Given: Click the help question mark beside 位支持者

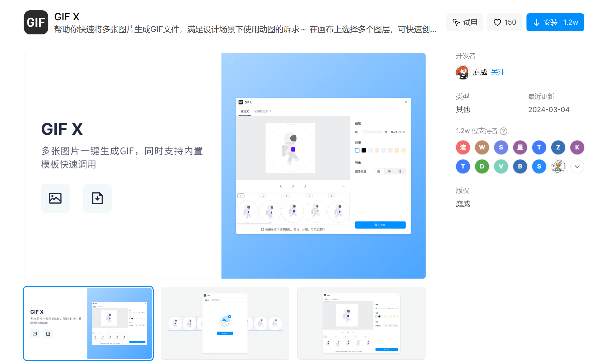Looking at the screenshot, I should [x=503, y=131].
